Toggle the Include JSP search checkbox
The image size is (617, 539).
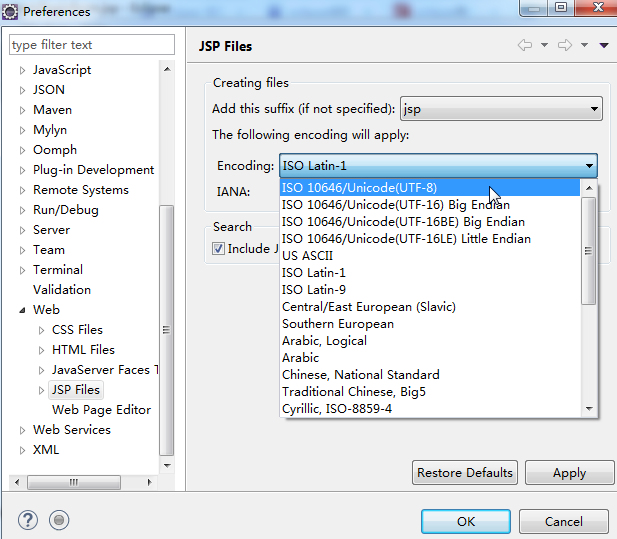pyautogui.click(x=218, y=249)
